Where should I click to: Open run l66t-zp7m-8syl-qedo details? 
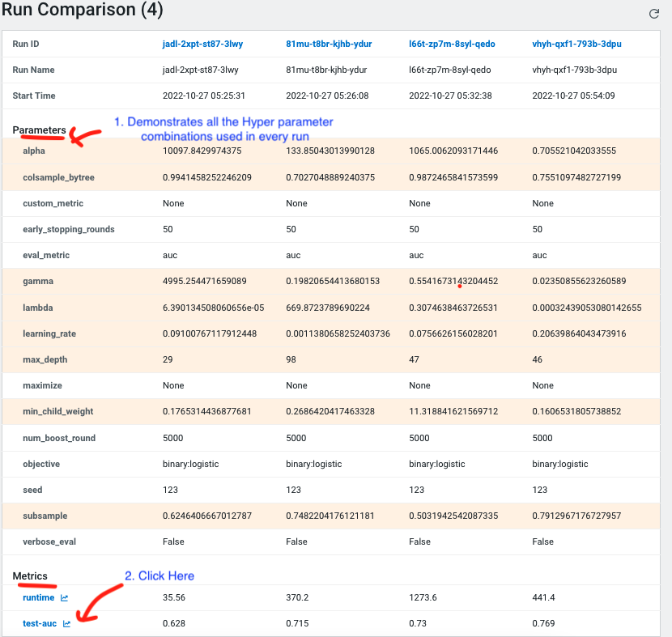click(x=452, y=44)
